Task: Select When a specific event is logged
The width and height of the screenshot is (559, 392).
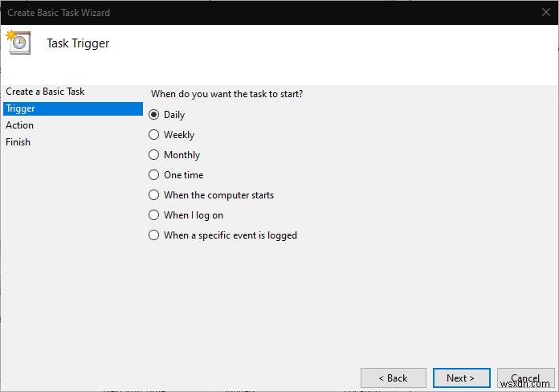Action: (x=154, y=235)
